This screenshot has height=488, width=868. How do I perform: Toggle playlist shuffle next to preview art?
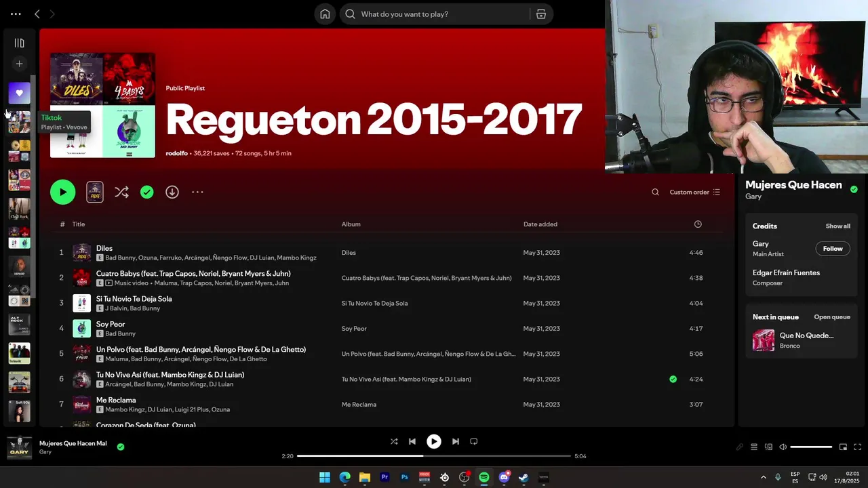click(x=121, y=192)
